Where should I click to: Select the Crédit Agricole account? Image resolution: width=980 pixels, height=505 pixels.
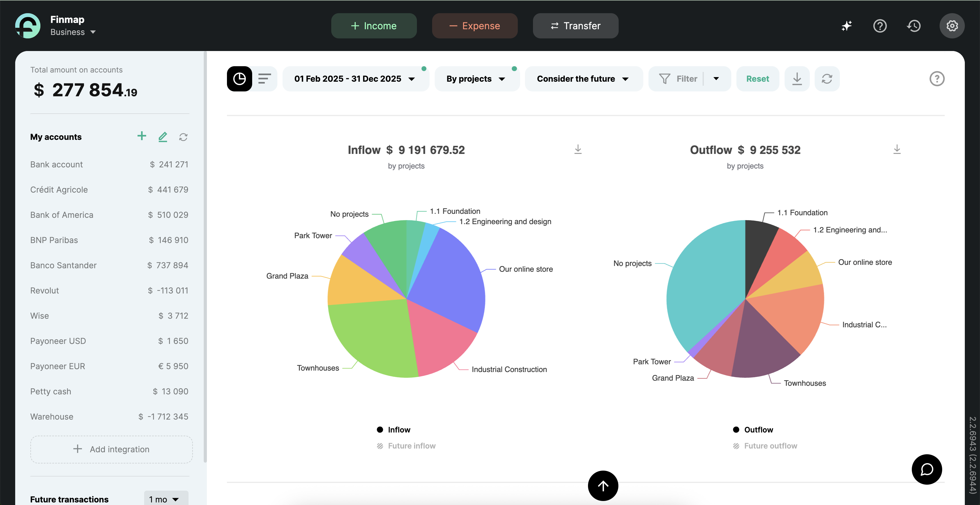(x=109, y=189)
